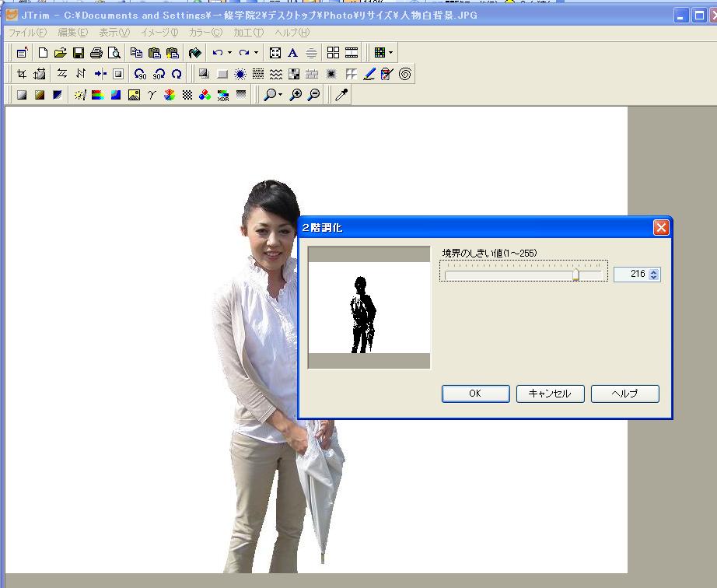Apply the spiral swirl effect icon
This screenshot has width=717, height=588.
[x=404, y=74]
